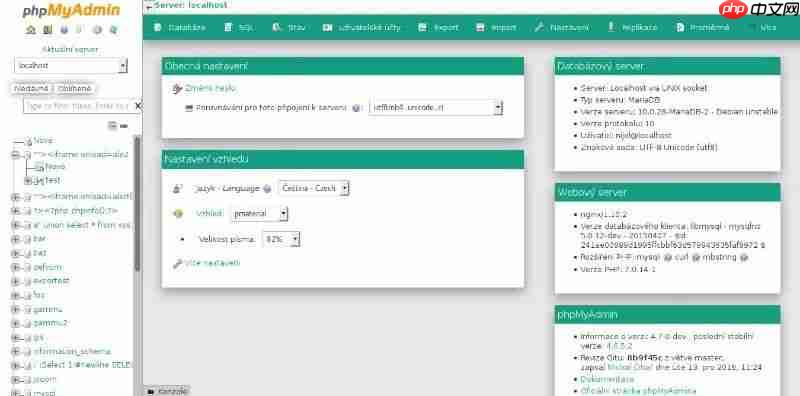Open theme dropdown showing pmaterial

[x=259, y=214]
